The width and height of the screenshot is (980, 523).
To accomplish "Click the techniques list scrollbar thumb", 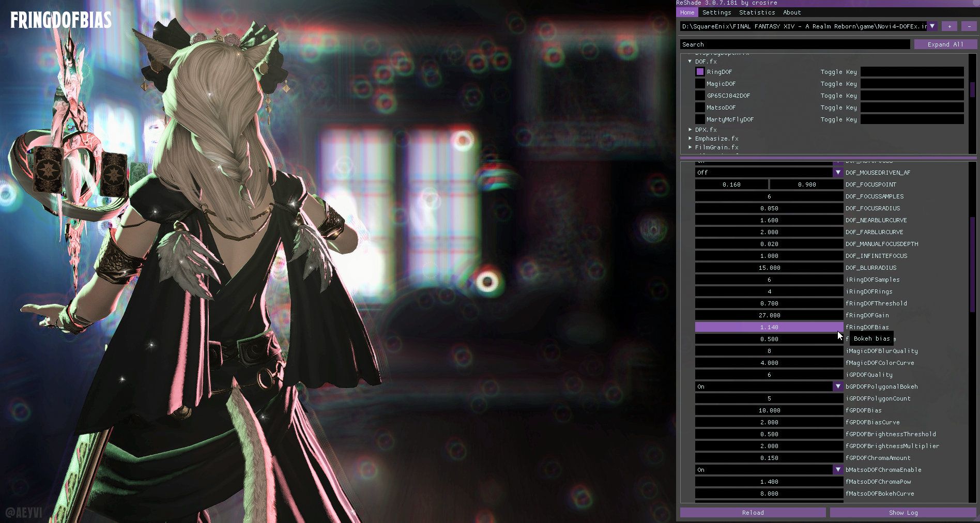I will (972, 89).
